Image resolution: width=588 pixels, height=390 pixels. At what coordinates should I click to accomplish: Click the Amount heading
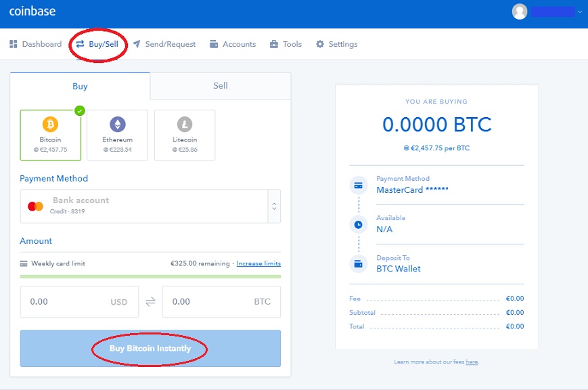(36, 241)
